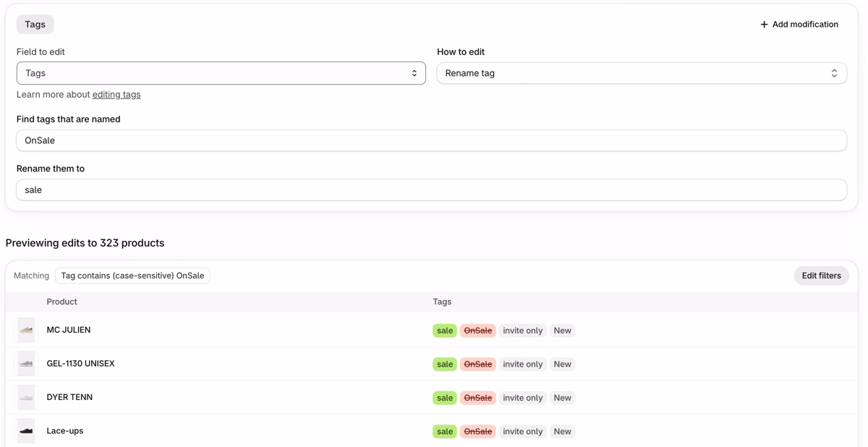Image resolution: width=868 pixels, height=447 pixels.
Task: Open the DYER TENN product thumbnail
Action: [x=26, y=397]
